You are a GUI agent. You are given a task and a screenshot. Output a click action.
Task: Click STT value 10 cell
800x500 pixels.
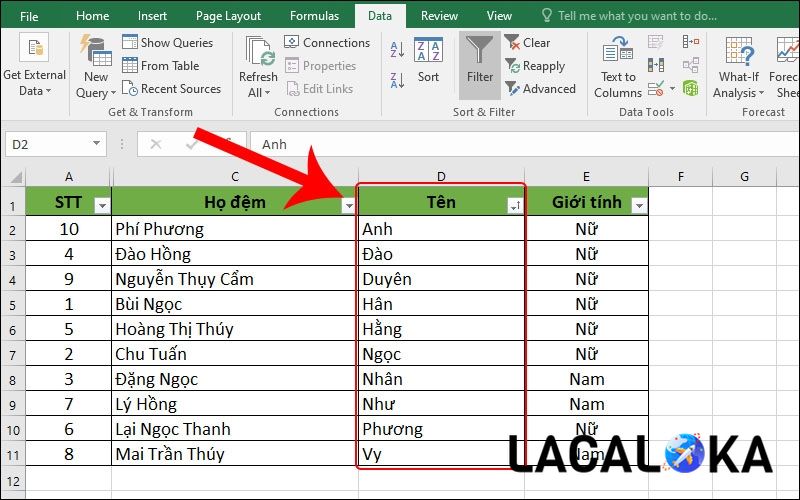click(x=68, y=229)
